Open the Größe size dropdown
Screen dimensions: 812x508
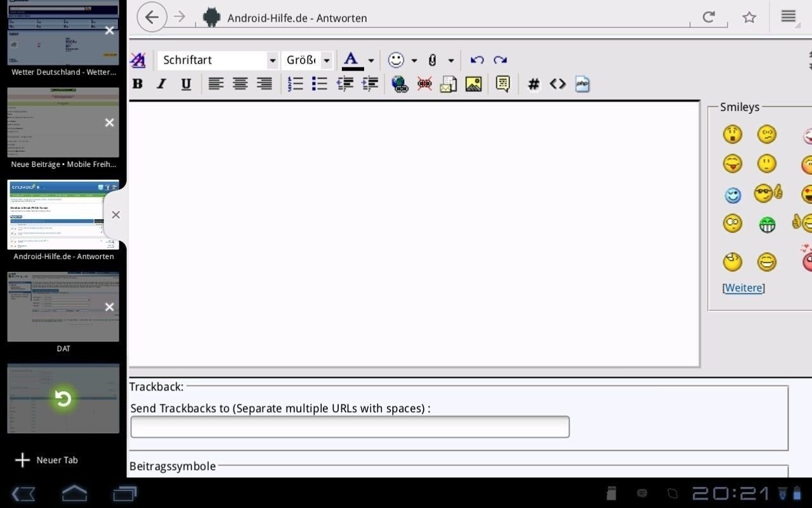(x=307, y=60)
